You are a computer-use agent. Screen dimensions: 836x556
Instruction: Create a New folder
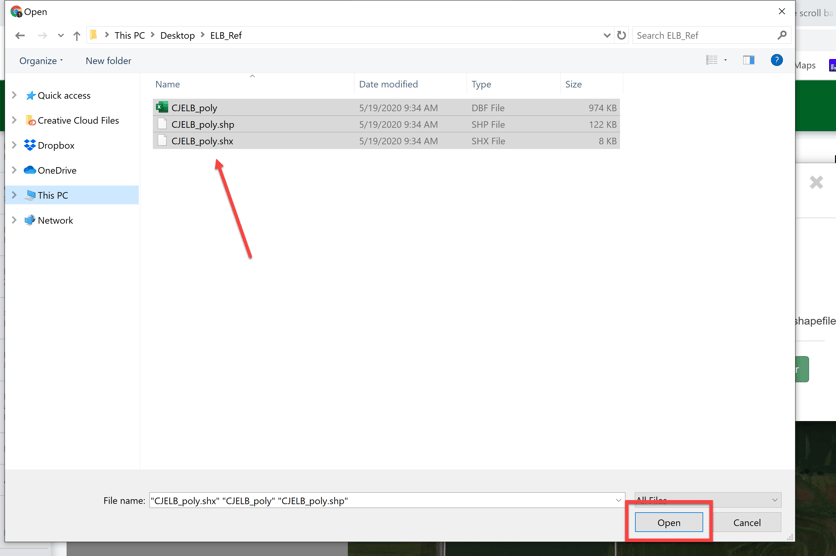(x=108, y=61)
